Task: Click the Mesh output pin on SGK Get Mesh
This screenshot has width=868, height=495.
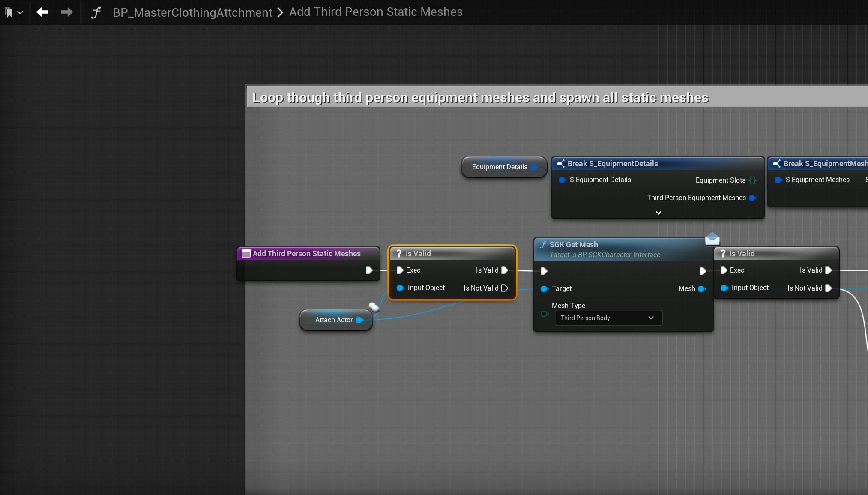Action: tap(701, 289)
